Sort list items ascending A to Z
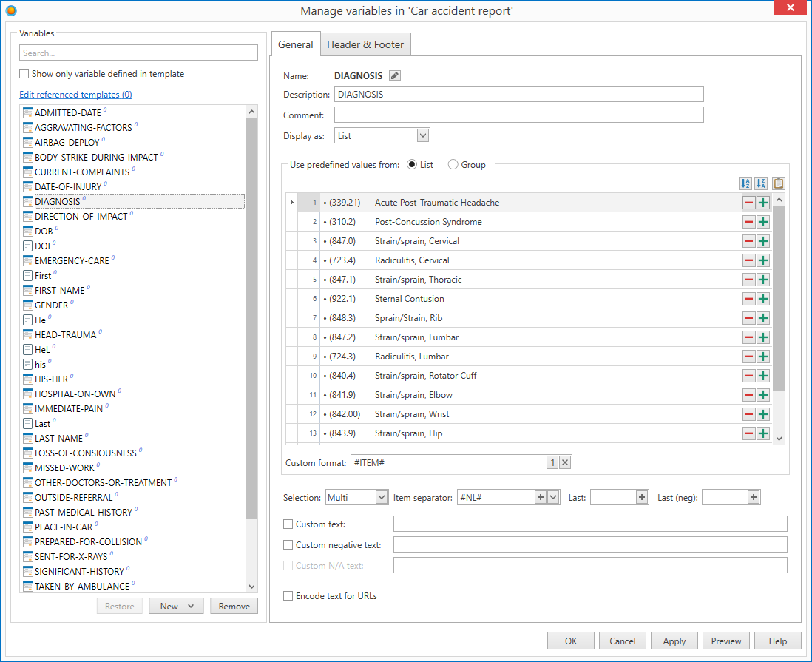This screenshot has width=812, height=662. pos(745,183)
